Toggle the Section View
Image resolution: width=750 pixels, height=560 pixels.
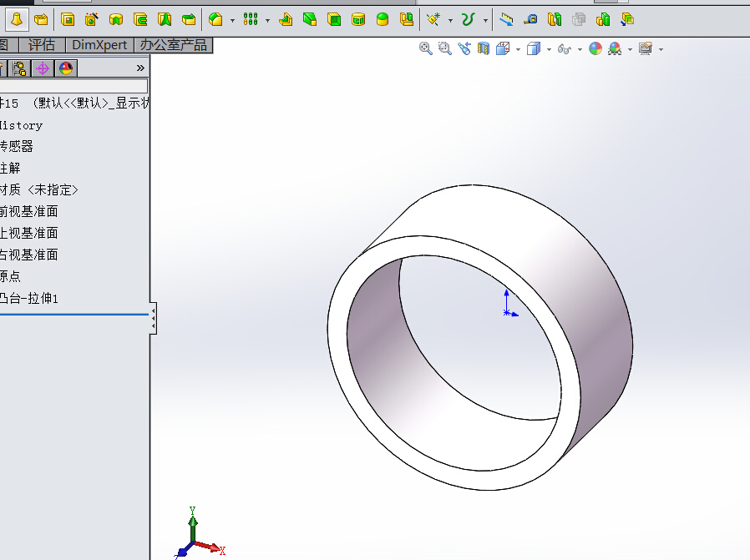click(x=484, y=48)
